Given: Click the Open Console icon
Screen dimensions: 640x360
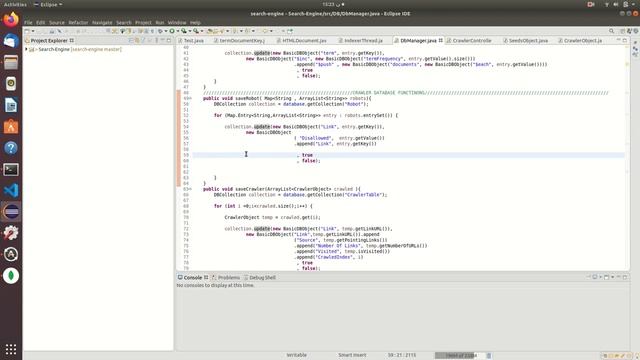Looking at the screenshot, I should (607, 277).
